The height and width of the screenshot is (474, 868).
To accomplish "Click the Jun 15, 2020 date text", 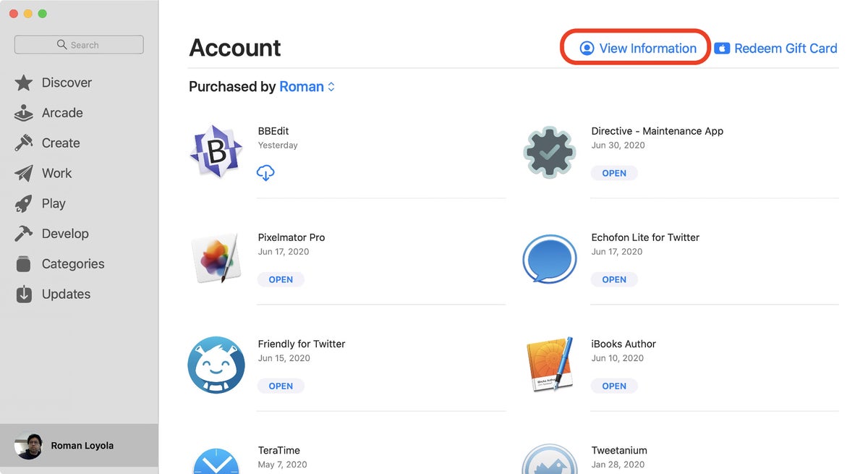I will [284, 358].
